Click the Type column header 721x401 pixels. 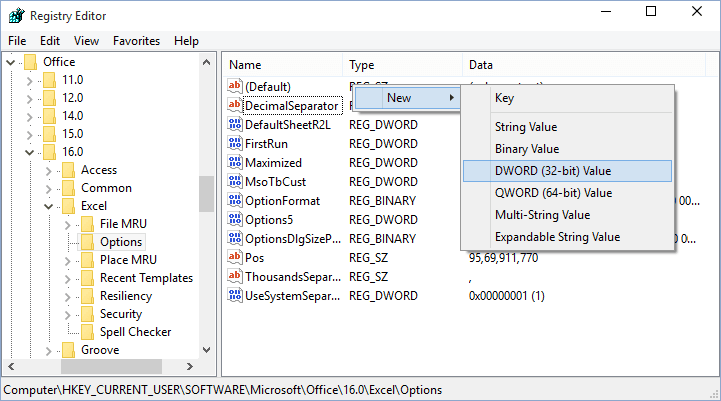pos(402,65)
